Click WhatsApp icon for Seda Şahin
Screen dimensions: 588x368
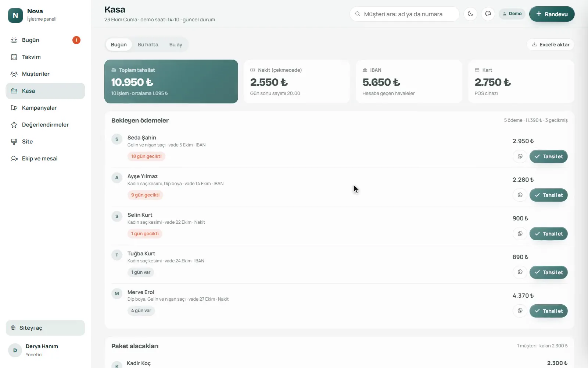(x=520, y=156)
